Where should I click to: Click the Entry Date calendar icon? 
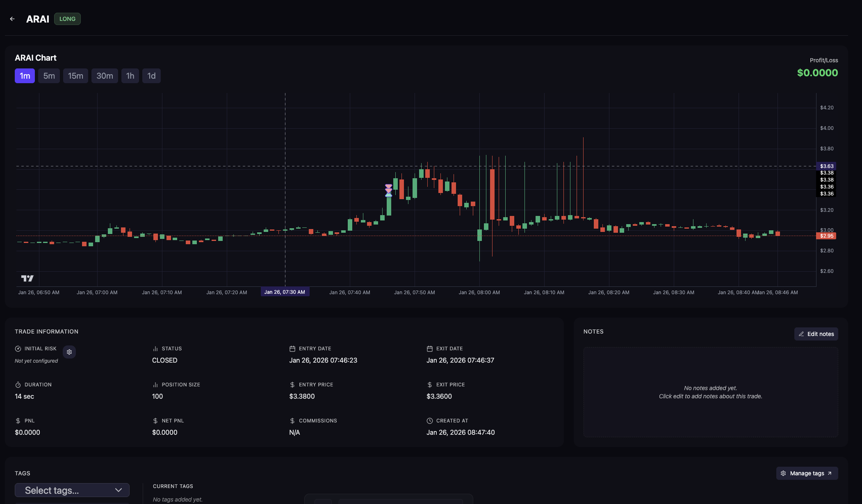(x=292, y=349)
